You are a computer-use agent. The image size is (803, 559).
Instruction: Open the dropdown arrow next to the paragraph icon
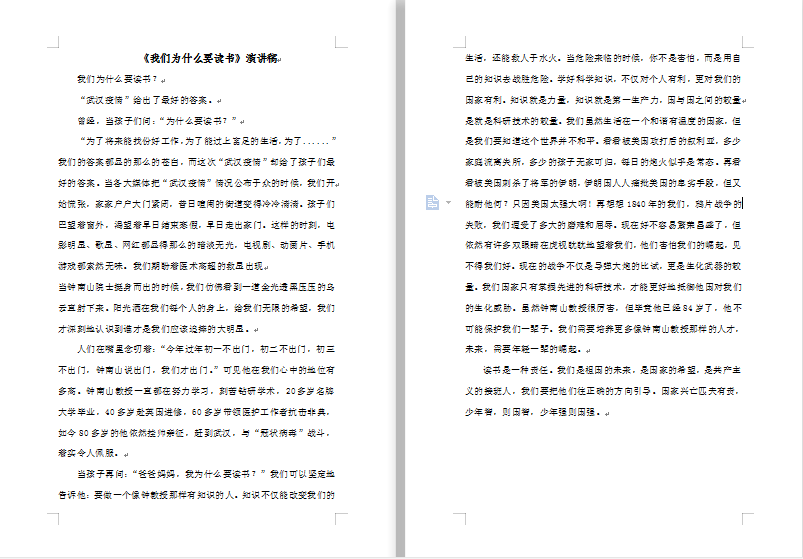448,203
